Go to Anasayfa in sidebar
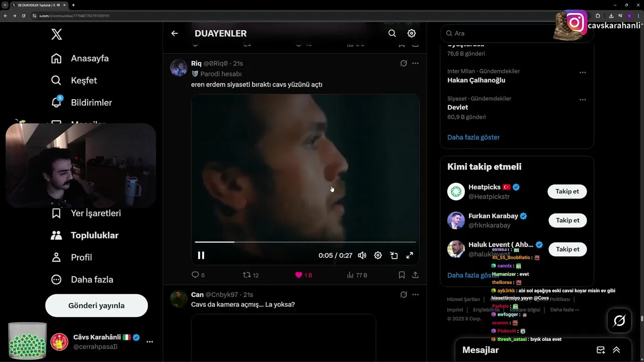The image size is (644, 362). click(x=80, y=58)
